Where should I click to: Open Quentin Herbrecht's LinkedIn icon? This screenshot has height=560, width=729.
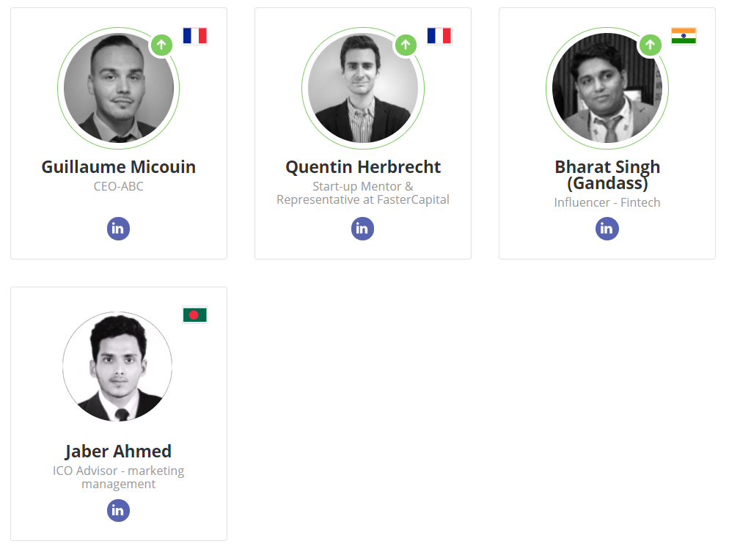[x=362, y=229]
